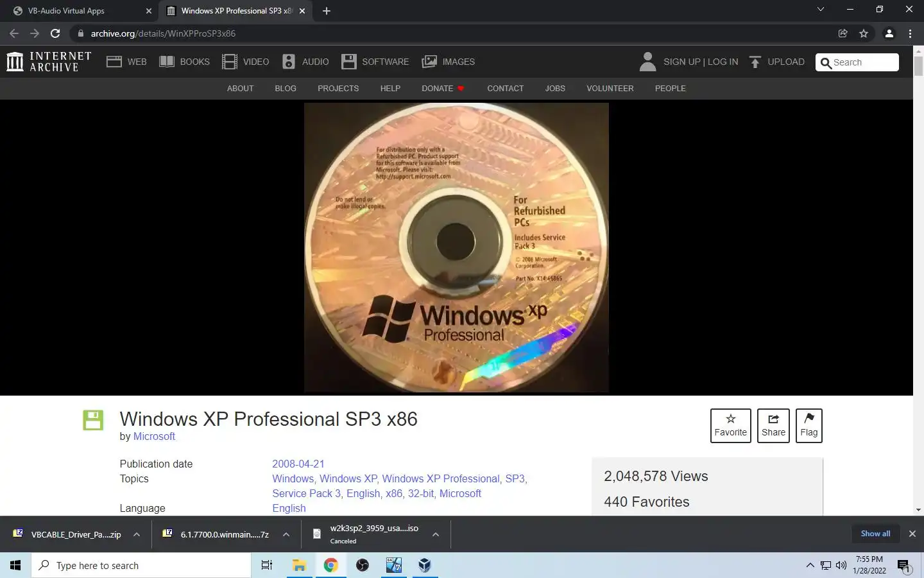The width and height of the screenshot is (924, 578).
Task: Open Chrome's three-dot menu
Action: pyautogui.click(x=910, y=33)
